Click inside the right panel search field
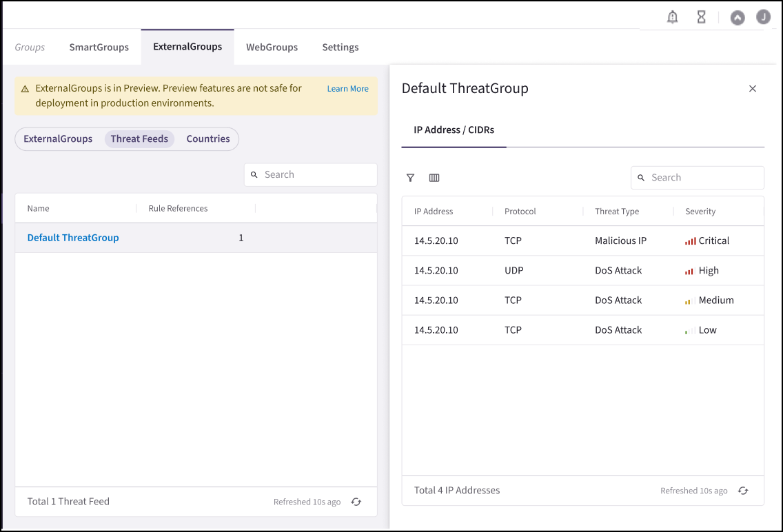The height and width of the screenshot is (532, 783). (x=697, y=177)
